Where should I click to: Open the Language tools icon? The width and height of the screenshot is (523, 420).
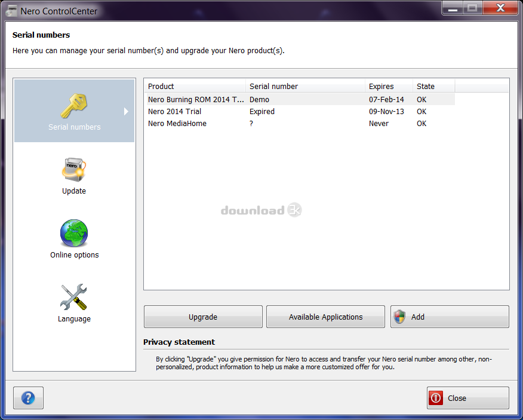point(74,297)
